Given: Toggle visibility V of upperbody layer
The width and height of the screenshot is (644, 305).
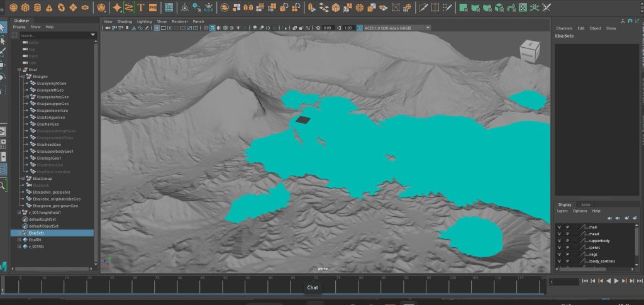Looking at the screenshot, I should click(x=559, y=241).
